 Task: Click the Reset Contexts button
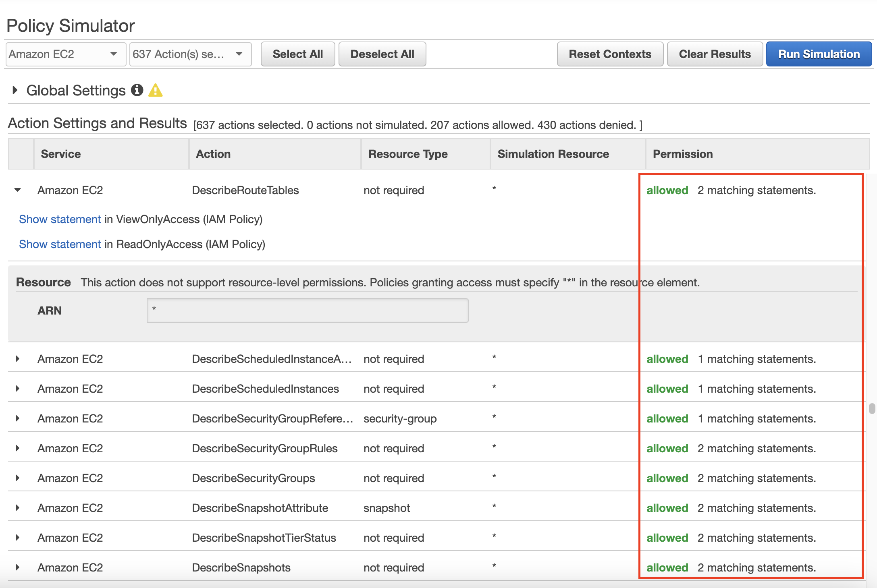[610, 54]
